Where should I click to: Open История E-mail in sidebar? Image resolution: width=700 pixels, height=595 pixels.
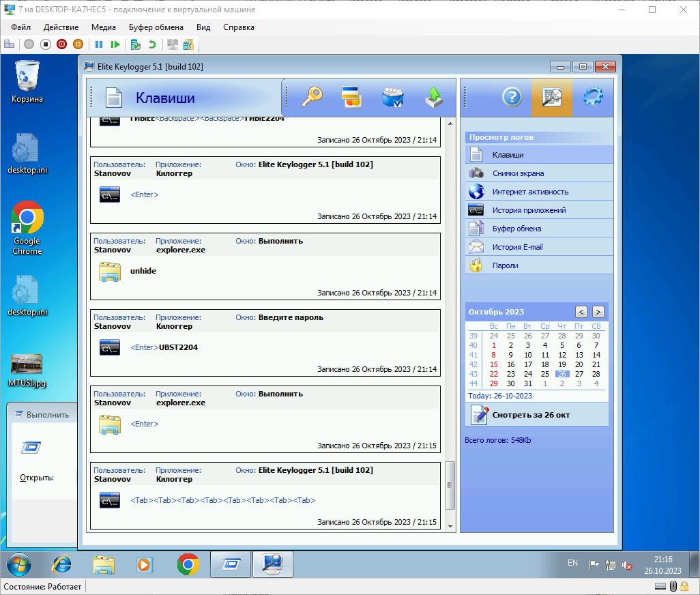click(539, 247)
